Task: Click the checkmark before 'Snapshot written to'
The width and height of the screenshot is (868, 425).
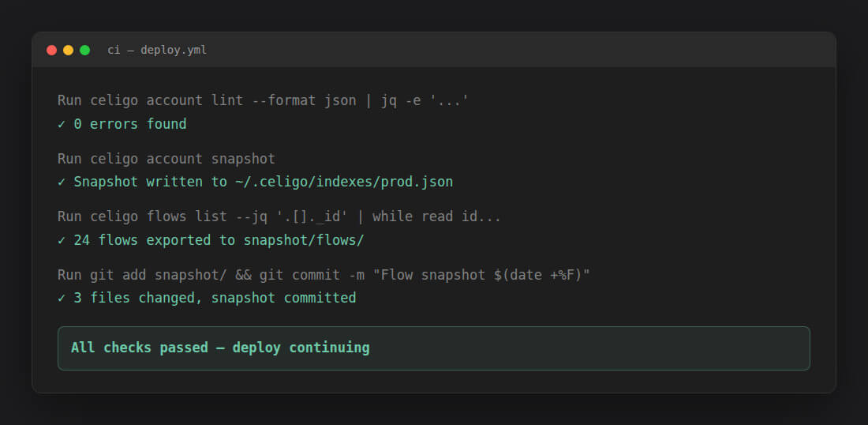Action: tap(62, 182)
